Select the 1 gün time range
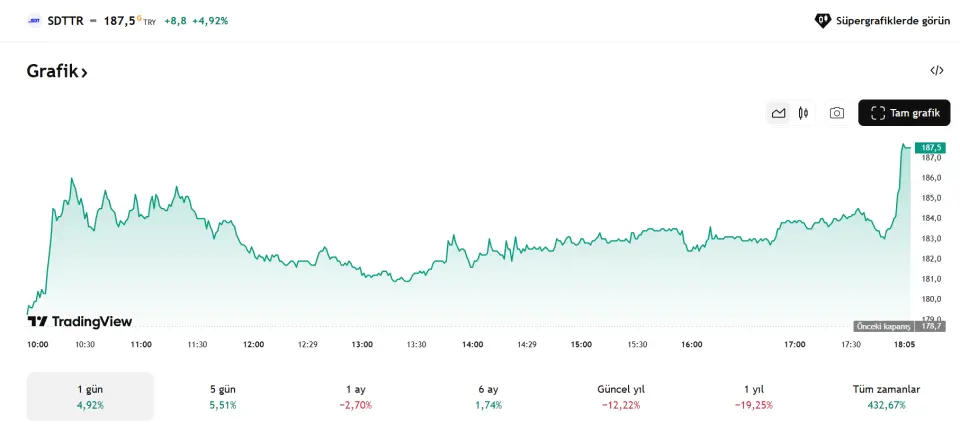 (90, 396)
